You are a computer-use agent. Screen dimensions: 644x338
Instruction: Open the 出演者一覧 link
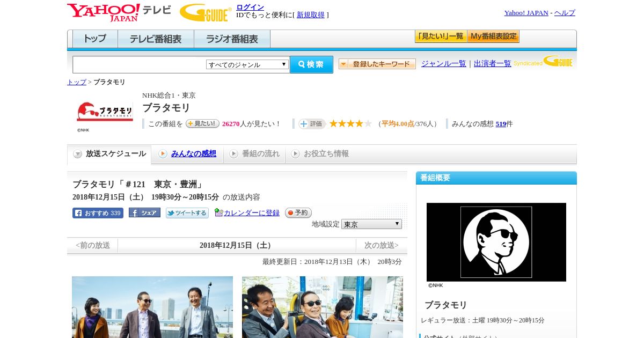[493, 63]
